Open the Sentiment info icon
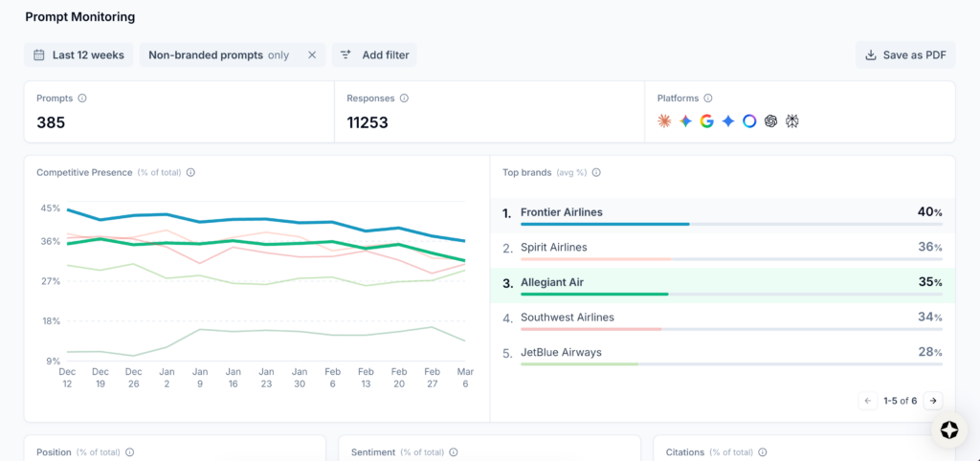This screenshot has width=980, height=461. [x=453, y=452]
